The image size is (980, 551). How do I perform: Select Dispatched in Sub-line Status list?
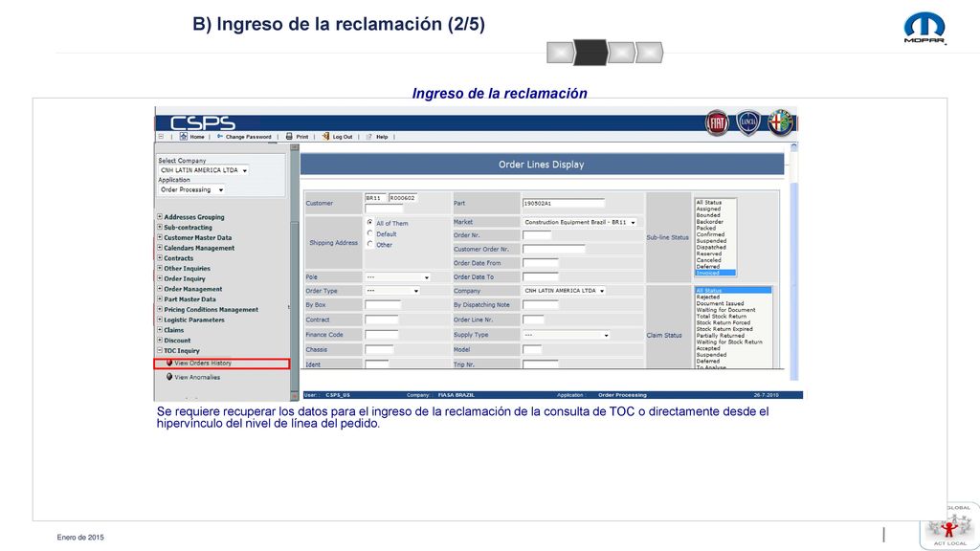coord(711,248)
